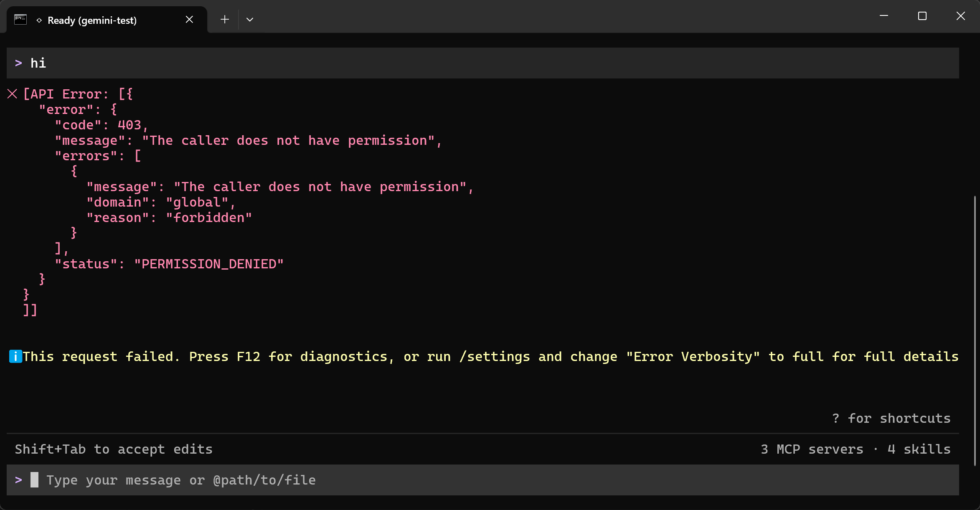Click the "? for shortcuts" hint
This screenshot has width=980, height=510.
(x=891, y=418)
